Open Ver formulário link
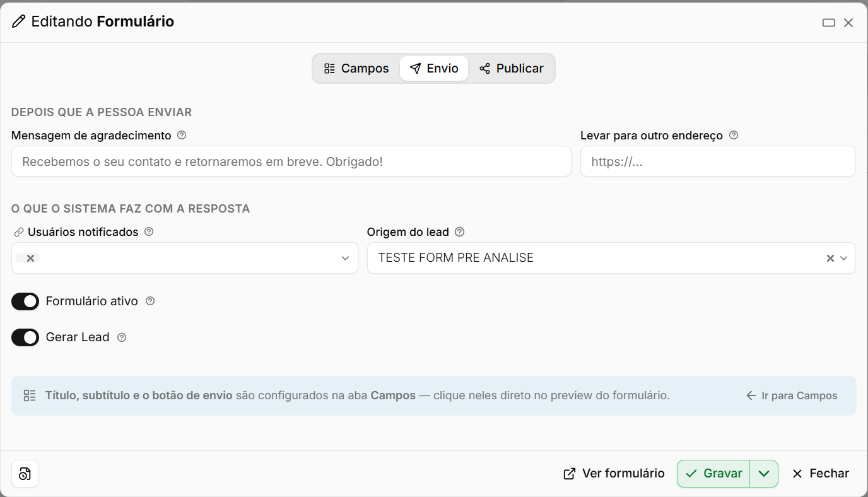 (x=614, y=474)
